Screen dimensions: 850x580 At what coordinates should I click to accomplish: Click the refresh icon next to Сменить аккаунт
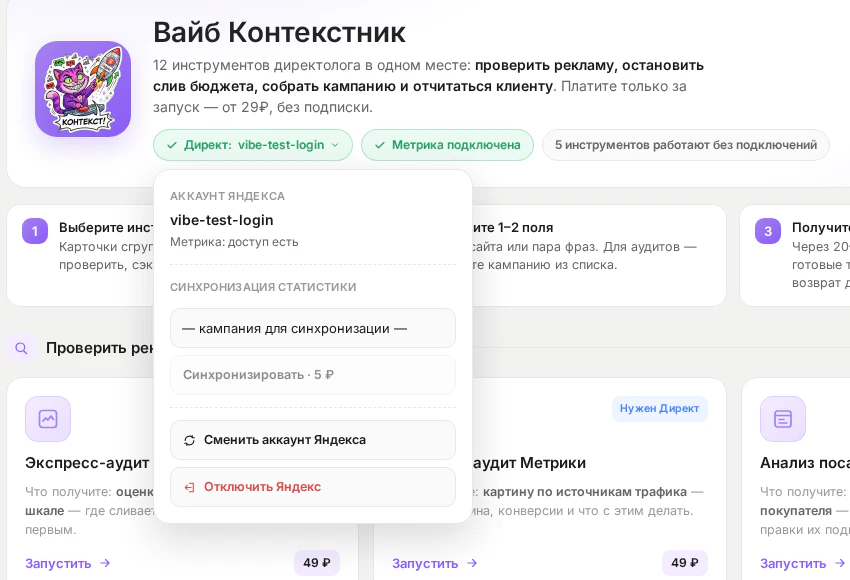[189, 440]
